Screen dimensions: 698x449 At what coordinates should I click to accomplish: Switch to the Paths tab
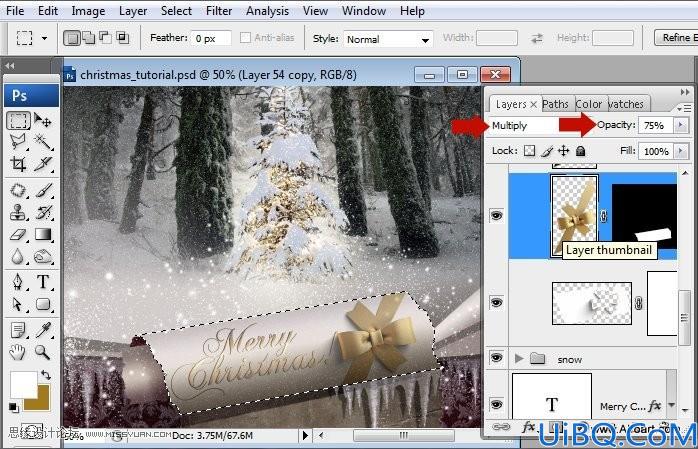point(556,104)
